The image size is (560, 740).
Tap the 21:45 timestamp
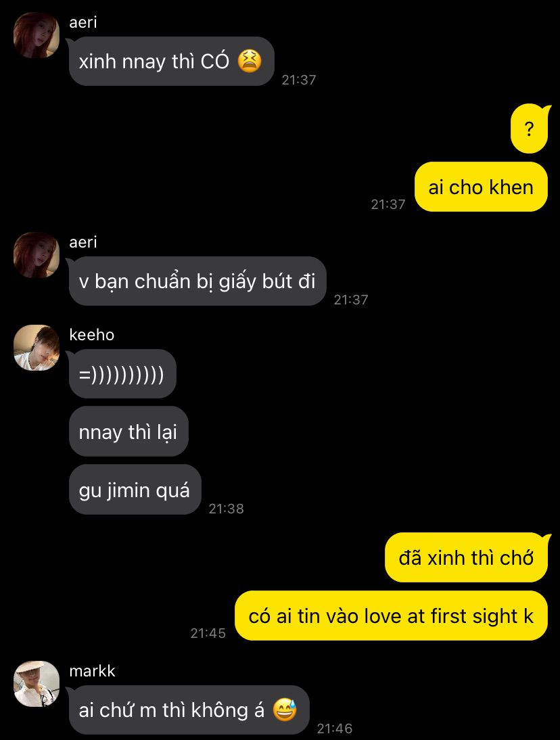tap(208, 633)
